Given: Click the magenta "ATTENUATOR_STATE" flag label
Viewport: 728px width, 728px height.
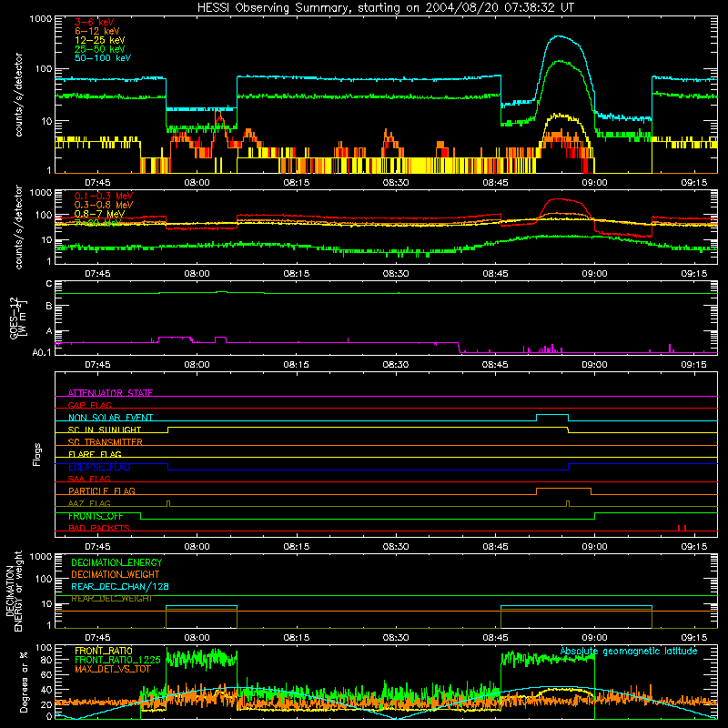Looking at the screenshot, I should click(110, 393).
